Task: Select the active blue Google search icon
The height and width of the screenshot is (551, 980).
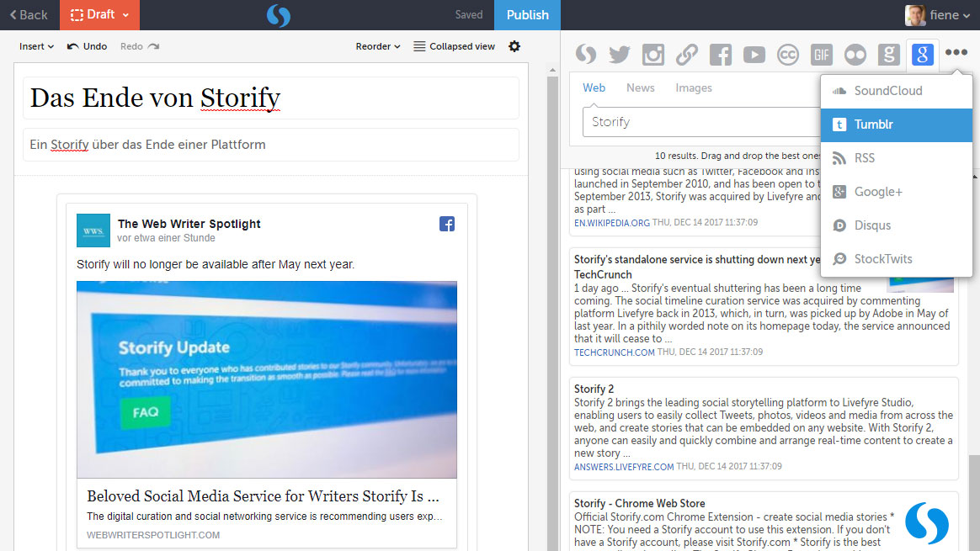Action: pyautogui.click(x=923, y=55)
